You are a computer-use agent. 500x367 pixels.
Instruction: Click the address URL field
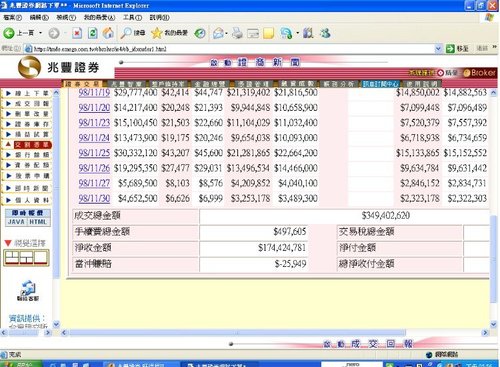coord(233,49)
